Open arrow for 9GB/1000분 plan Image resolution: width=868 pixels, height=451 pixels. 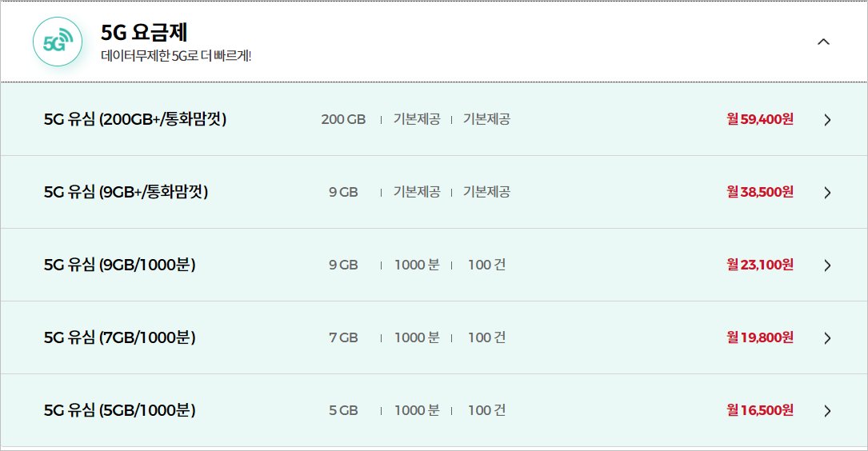[x=827, y=265]
